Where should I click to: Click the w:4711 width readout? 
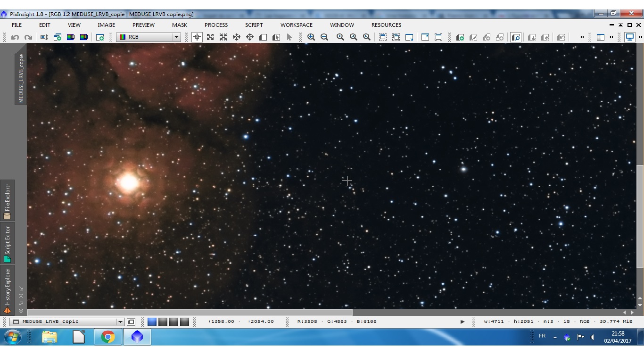pyautogui.click(x=494, y=322)
